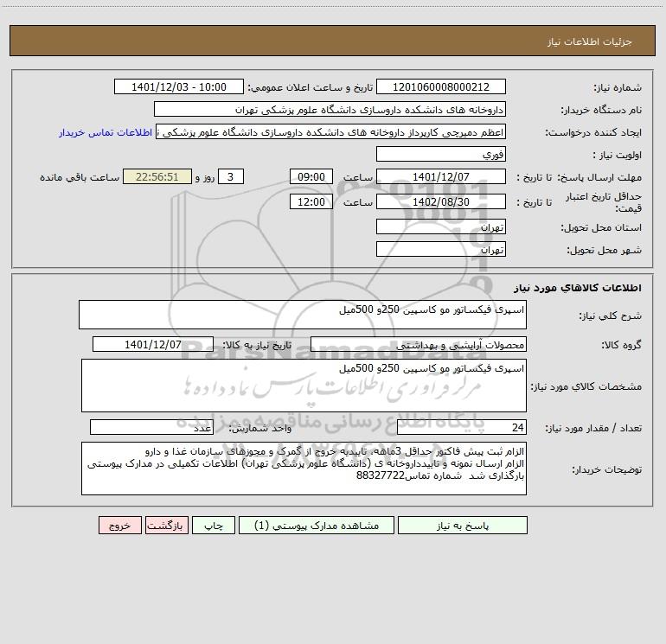
Task: Click the گروه کالا field محصولات آرایشی
Action: [x=419, y=345]
